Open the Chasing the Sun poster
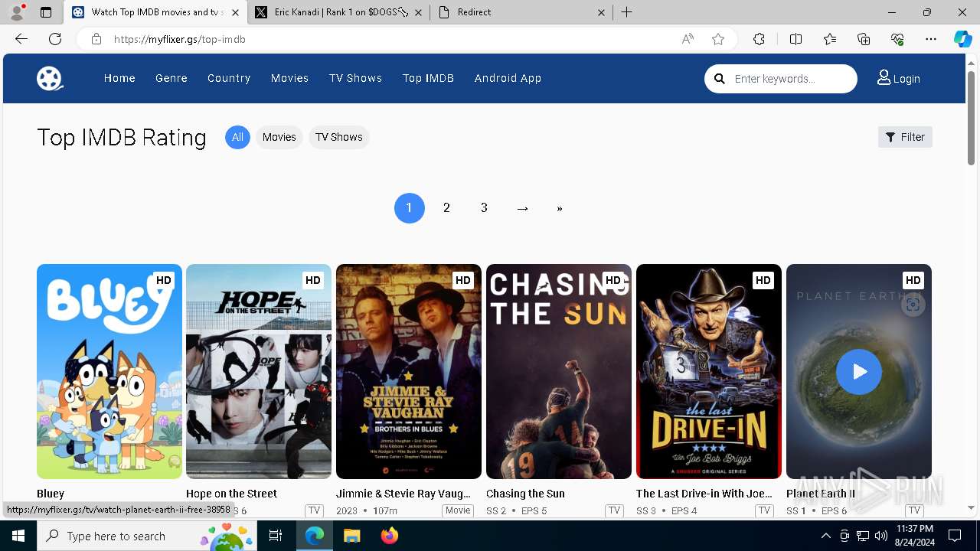 coord(559,371)
